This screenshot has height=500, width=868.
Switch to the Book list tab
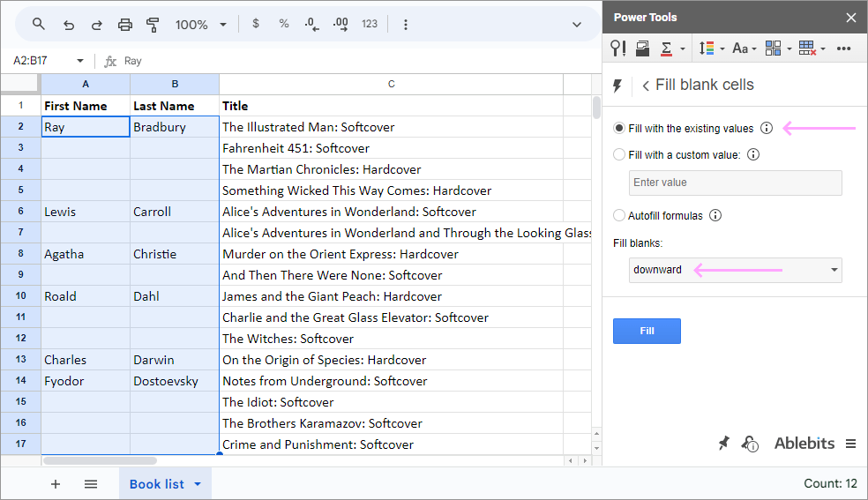click(x=157, y=484)
